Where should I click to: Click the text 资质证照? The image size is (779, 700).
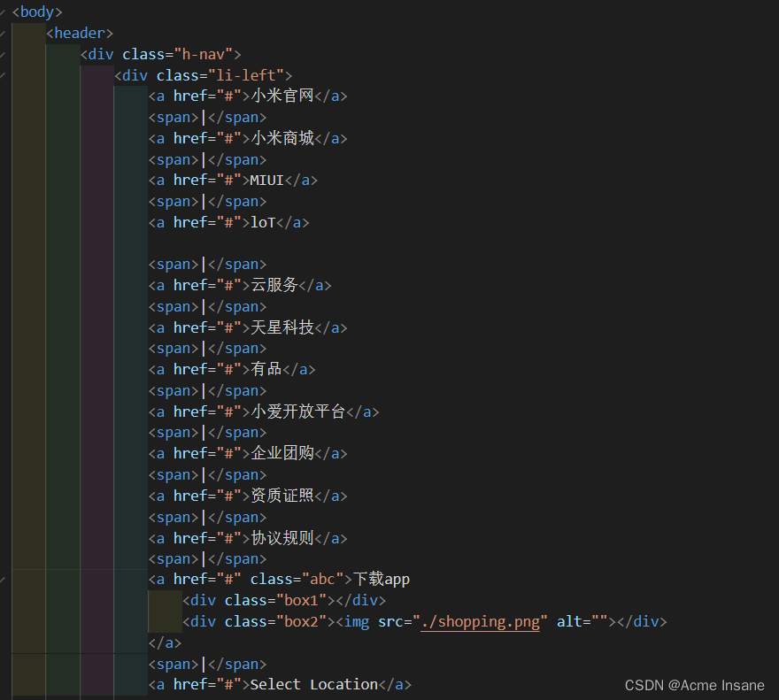click(x=282, y=496)
